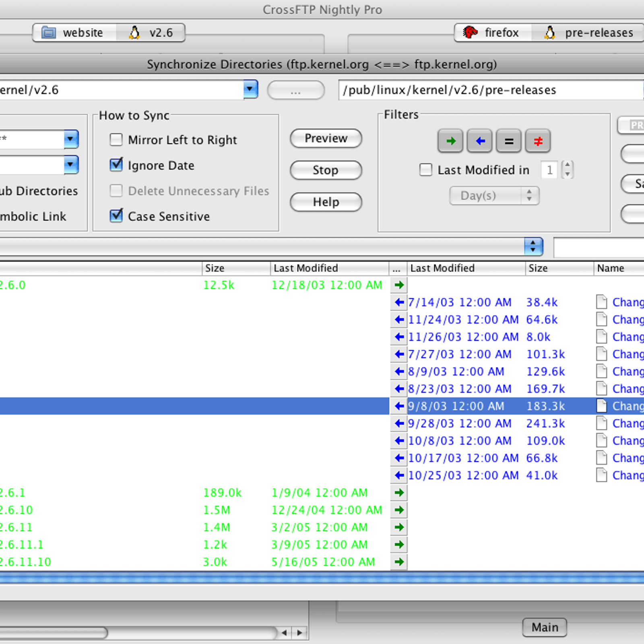Sort by Name column header
Screen dimensions: 644x644
[619, 268]
